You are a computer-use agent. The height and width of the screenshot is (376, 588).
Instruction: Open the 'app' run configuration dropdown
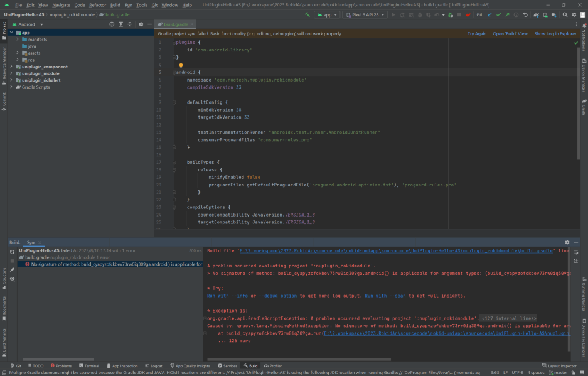point(328,14)
